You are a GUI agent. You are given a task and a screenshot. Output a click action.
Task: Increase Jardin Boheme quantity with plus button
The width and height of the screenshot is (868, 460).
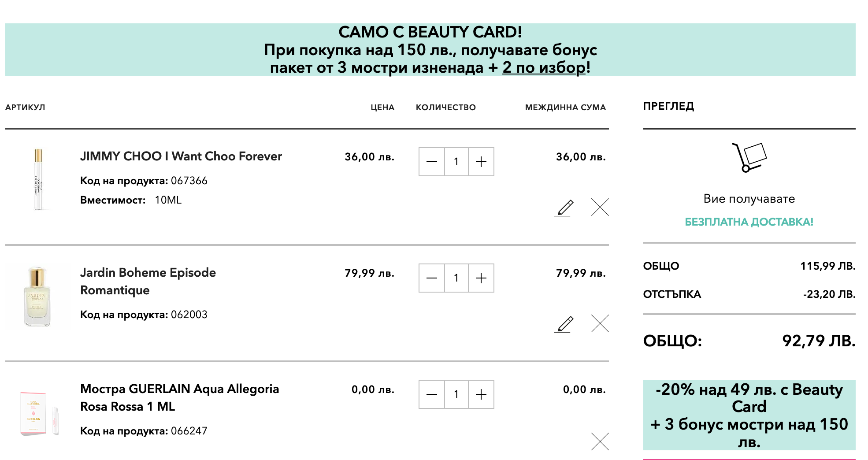[x=481, y=278]
